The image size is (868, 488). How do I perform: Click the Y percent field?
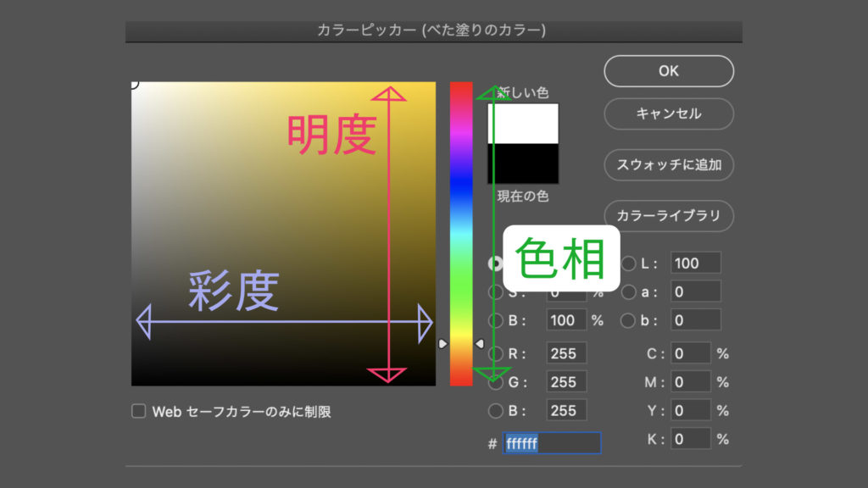point(690,410)
